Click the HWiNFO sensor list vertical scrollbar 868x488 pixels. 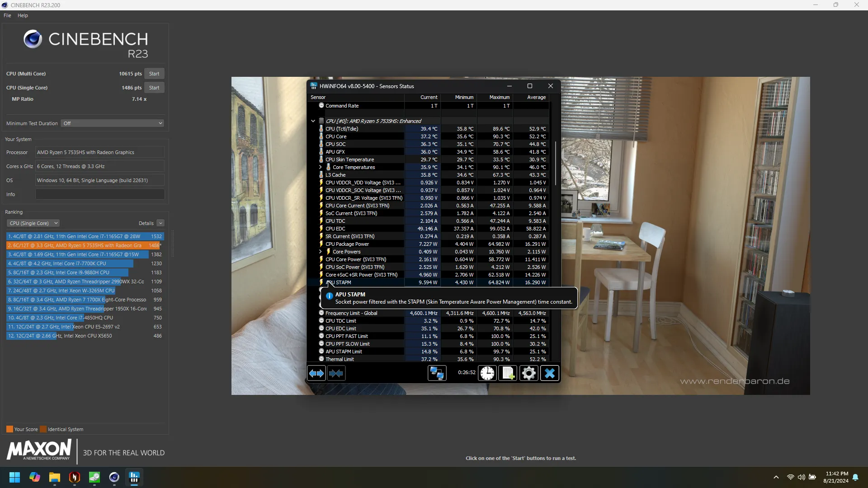click(555, 163)
